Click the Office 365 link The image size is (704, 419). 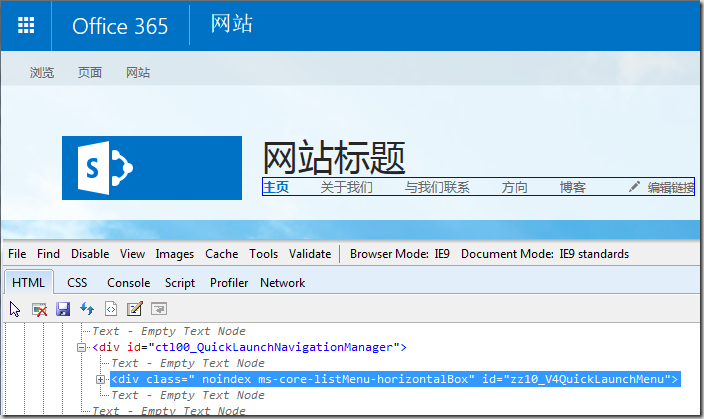pyautogui.click(x=120, y=26)
